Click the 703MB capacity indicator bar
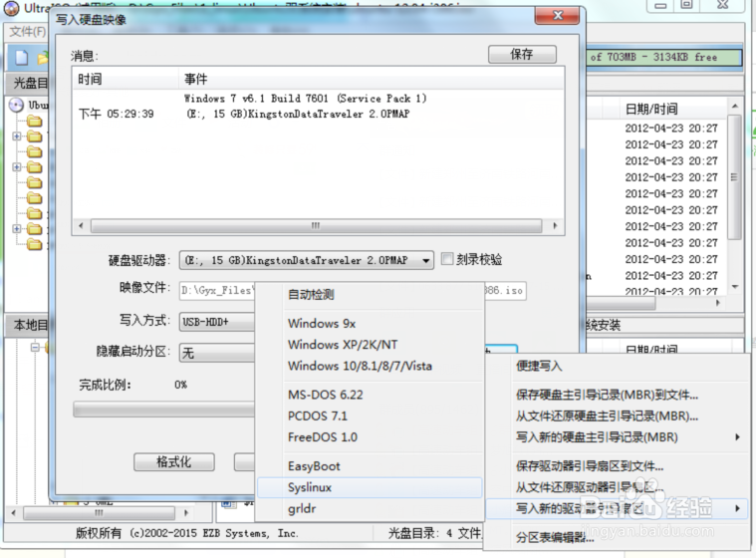The image size is (756, 558). click(664, 58)
